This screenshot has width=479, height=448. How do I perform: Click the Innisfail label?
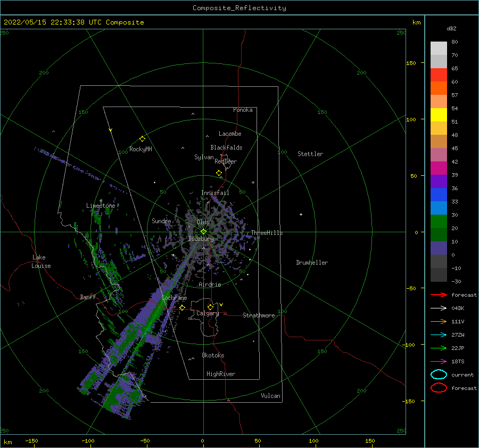[215, 193]
